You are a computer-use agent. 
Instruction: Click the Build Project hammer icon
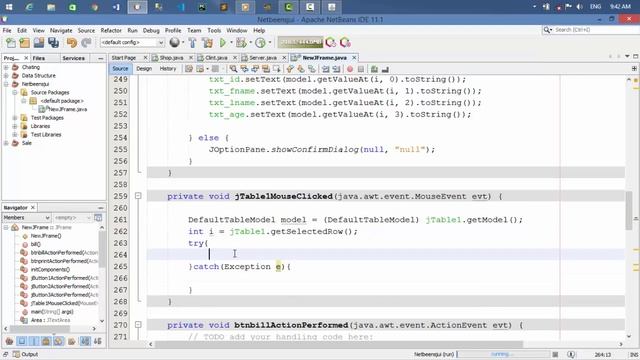point(192,42)
